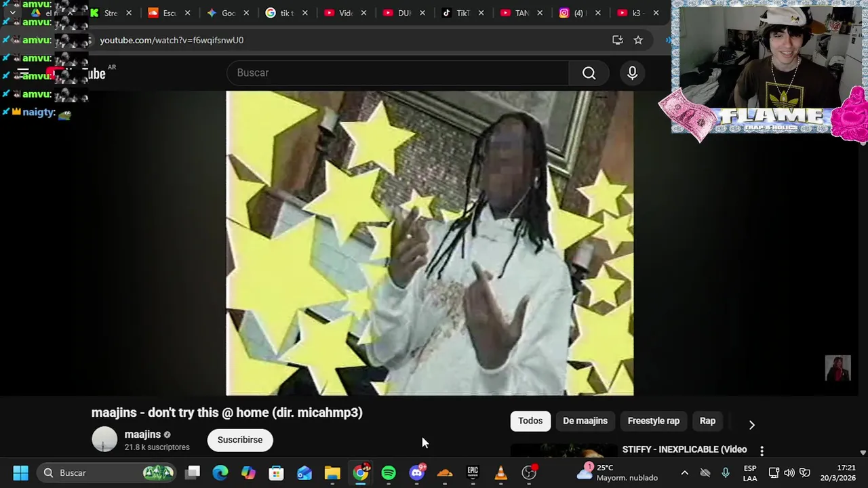
Task: Click the install/cast icon in address bar
Action: [x=617, y=40]
